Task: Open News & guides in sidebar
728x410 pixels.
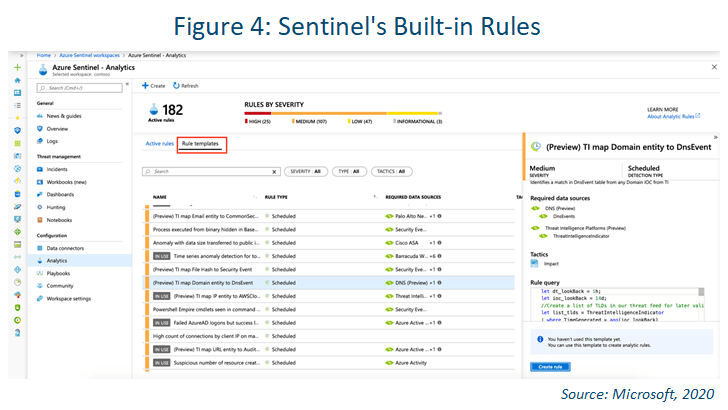Action: pyautogui.click(x=64, y=116)
